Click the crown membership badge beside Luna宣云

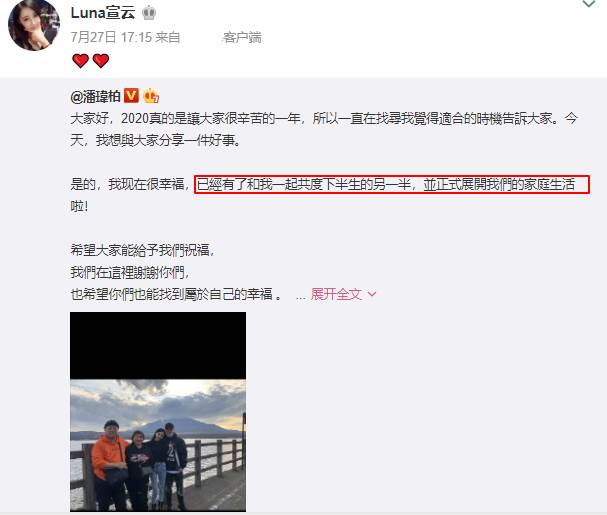tap(149, 13)
